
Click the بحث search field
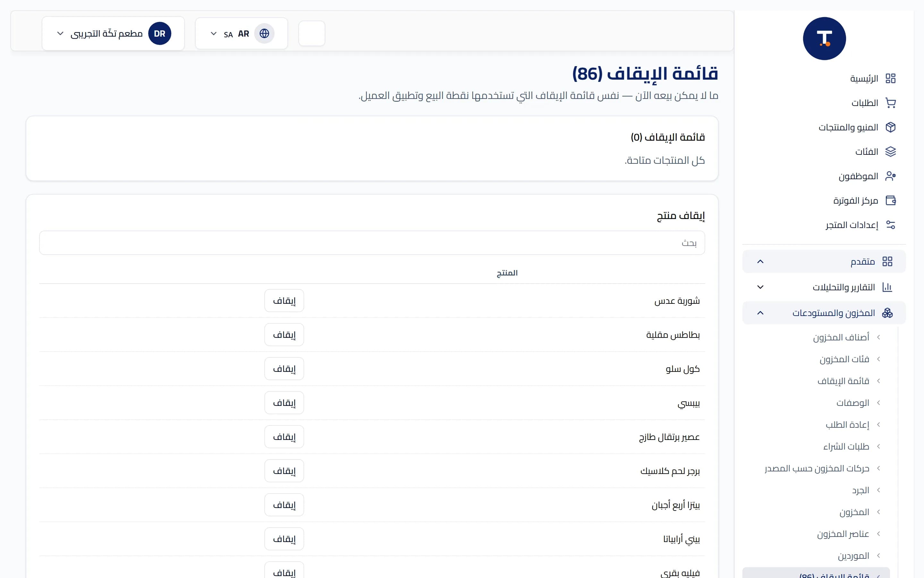[372, 243]
